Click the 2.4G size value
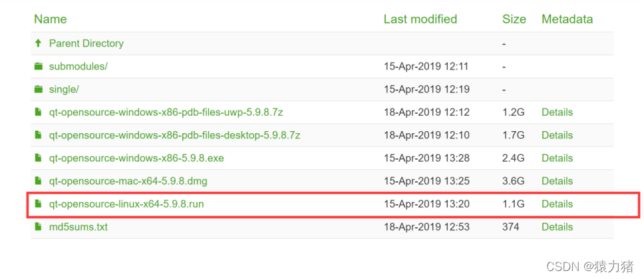 (513, 158)
